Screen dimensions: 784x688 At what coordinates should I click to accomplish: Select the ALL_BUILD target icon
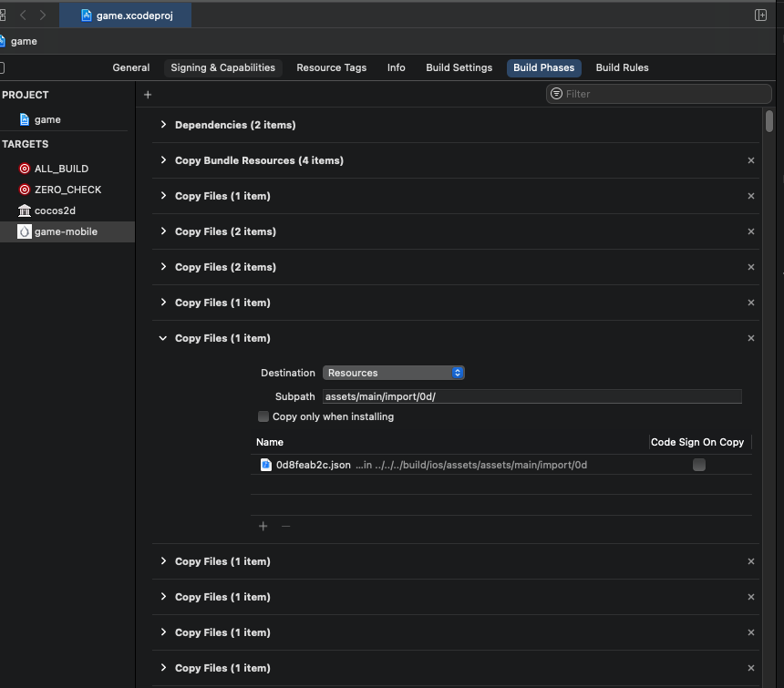click(x=25, y=169)
